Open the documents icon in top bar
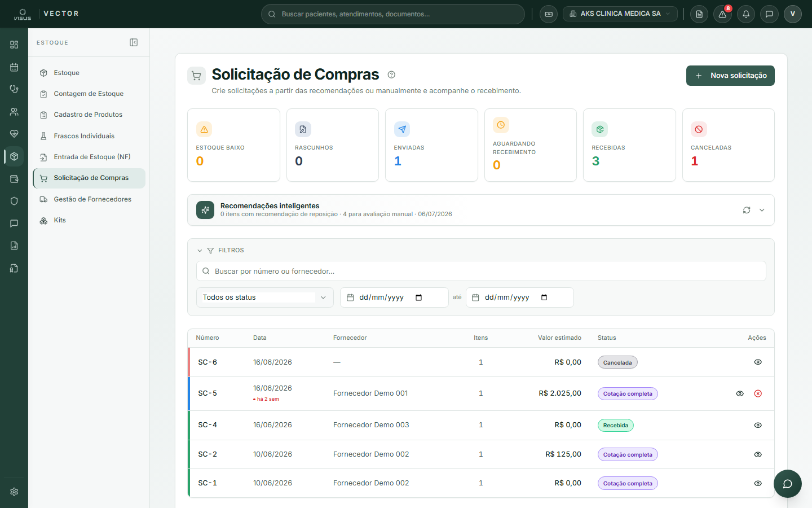This screenshot has height=508, width=812. coord(699,14)
